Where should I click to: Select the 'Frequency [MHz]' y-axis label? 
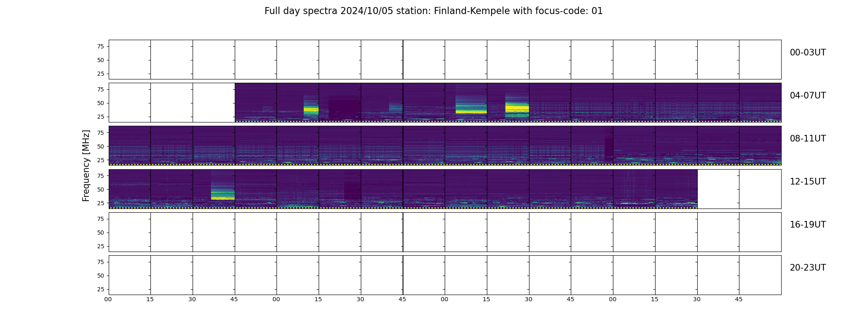click(x=86, y=166)
